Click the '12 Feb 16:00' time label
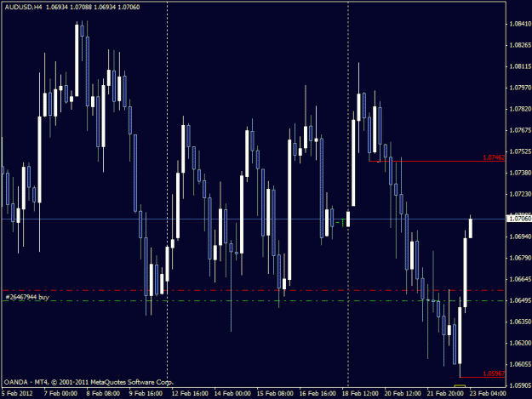Image resolution: width=532 pixels, height=399 pixels. point(190,393)
